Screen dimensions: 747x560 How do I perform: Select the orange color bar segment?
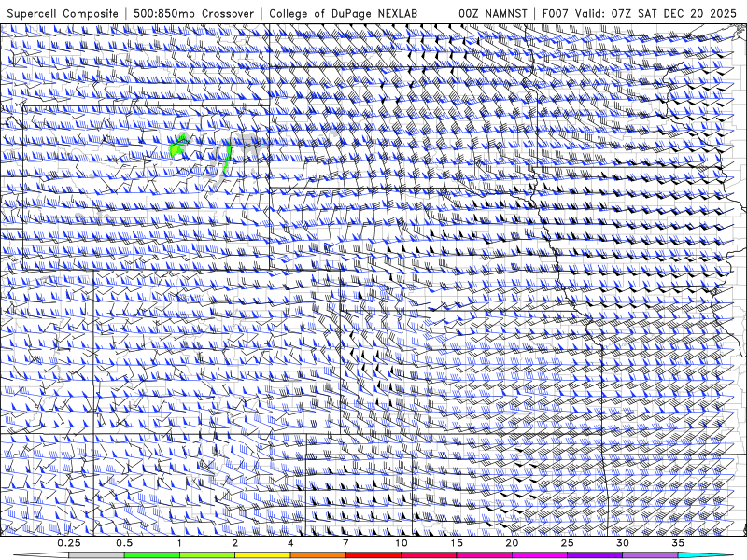point(317,555)
